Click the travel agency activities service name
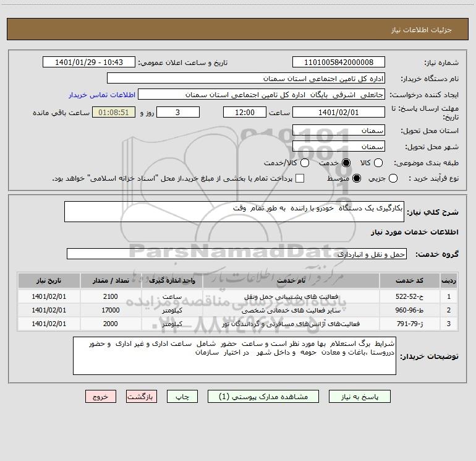Screen dimensions: 476x461 click(291, 324)
